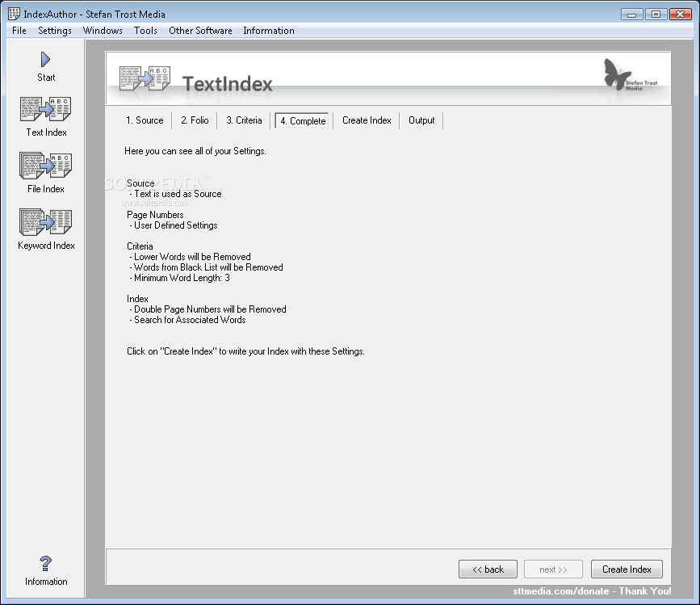Click 'Words from Black List will be Removed'

pos(206,267)
